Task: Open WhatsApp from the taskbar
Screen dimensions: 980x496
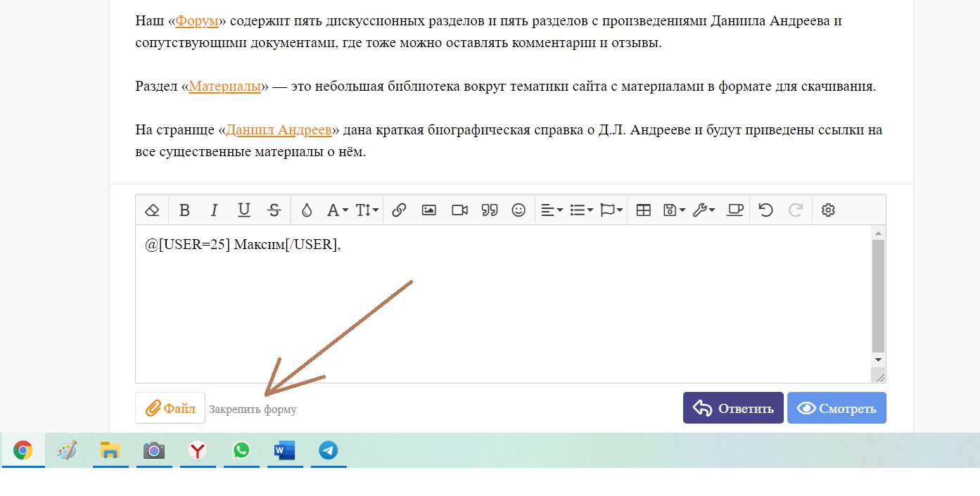Action: coord(241,450)
